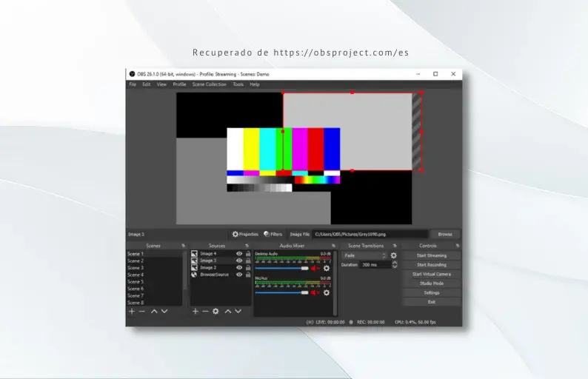
Task: Click the Image 4 source type icon
Action: pyautogui.click(x=194, y=254)
